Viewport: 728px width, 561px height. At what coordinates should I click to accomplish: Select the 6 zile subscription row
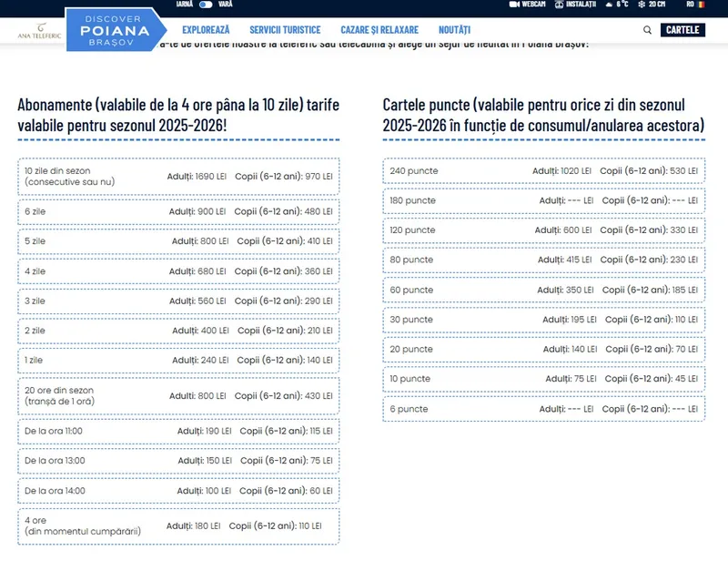click(x=178, y=212)
